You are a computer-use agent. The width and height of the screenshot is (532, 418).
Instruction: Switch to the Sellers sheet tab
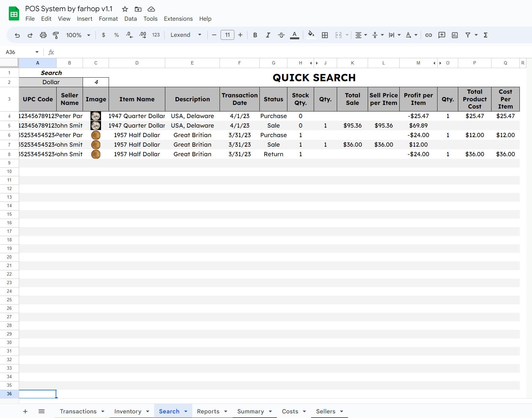click(x=326, y=411)
